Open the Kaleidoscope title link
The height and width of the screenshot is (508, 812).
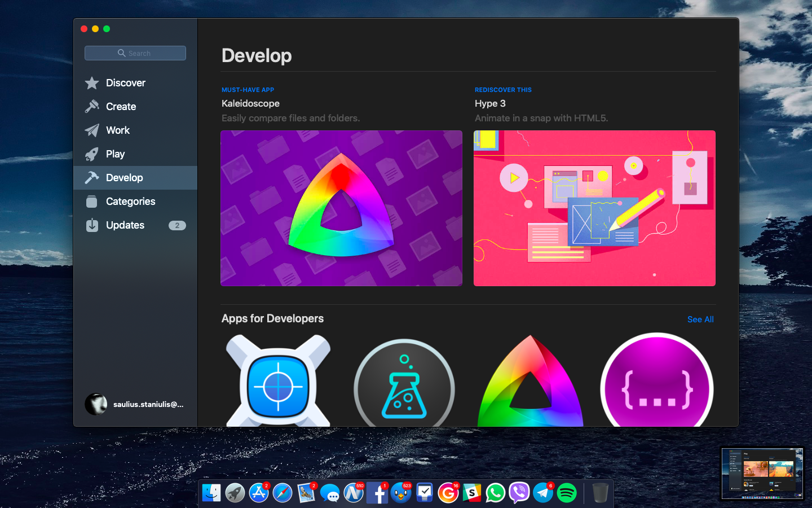(x=250, y=103)
